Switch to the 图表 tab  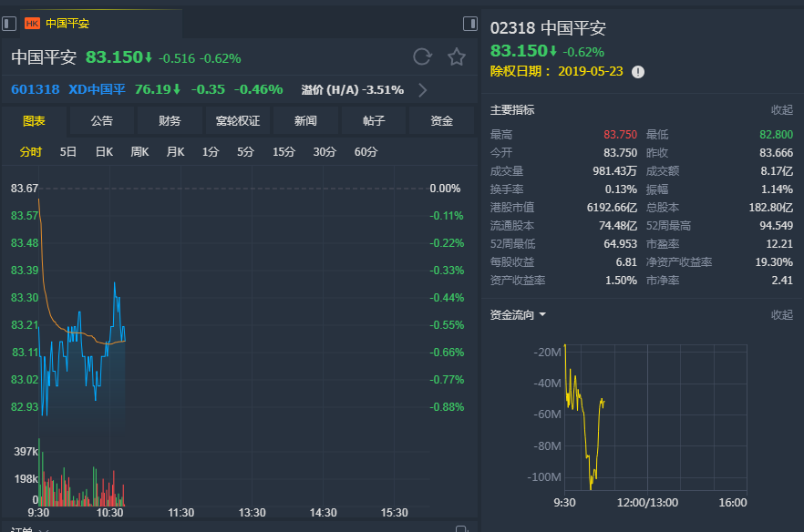tap(34, 121)
